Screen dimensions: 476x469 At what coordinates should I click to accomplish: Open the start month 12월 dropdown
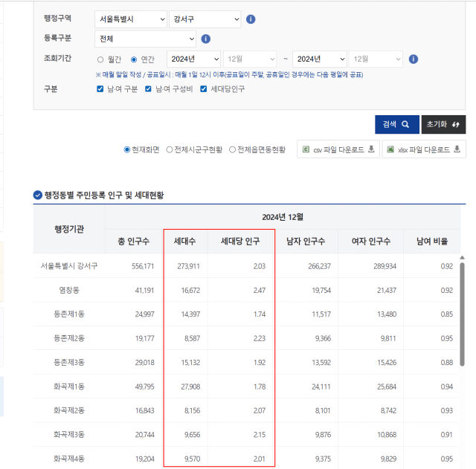click(x=250, y=59)
